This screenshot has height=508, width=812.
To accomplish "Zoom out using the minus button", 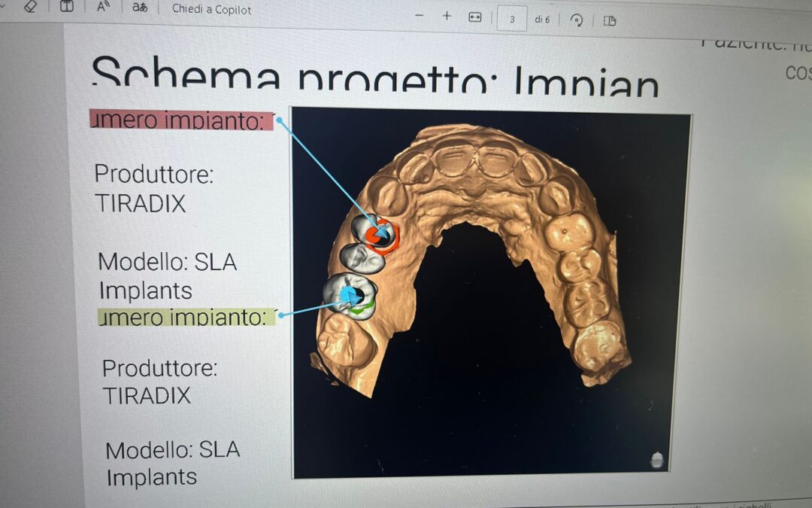I will [x=419, y=16].
